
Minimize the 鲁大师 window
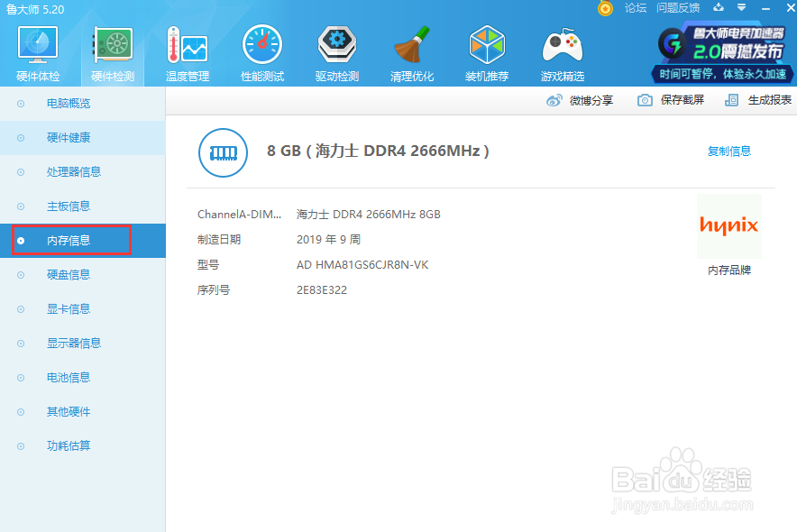coord(766,9)
